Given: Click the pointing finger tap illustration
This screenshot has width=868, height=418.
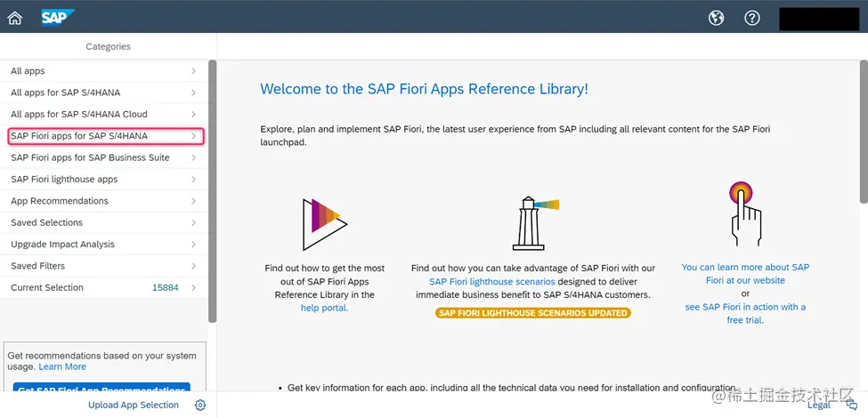Looking at the screenshot, I should click(x=745, y=214).
